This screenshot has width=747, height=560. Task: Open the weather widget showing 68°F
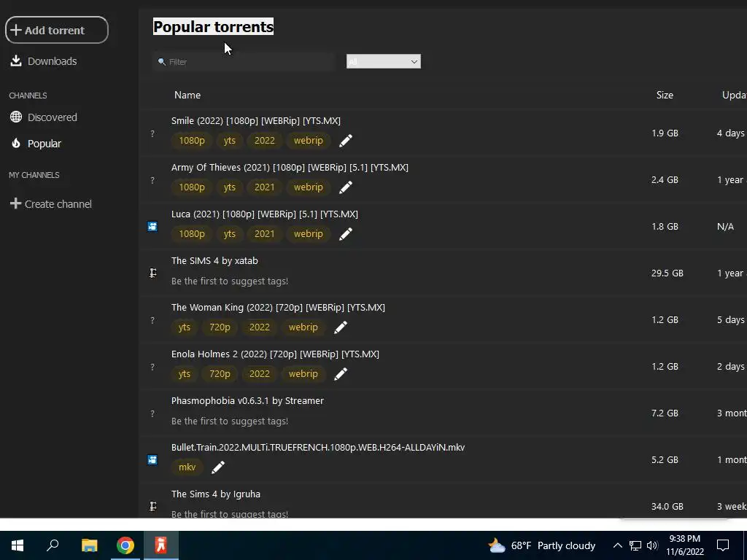[x=541, y=545]
